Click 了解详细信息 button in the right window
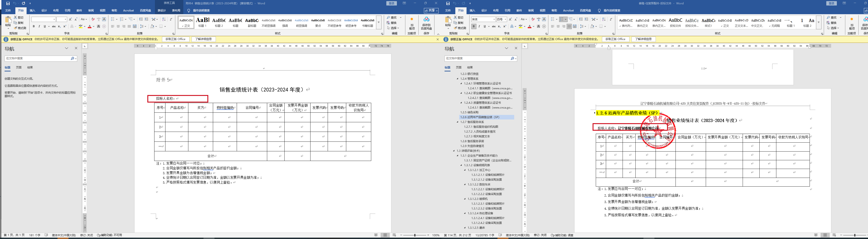Image resolution: width=868 pixels, height=239 pixels. click(643, 39)
